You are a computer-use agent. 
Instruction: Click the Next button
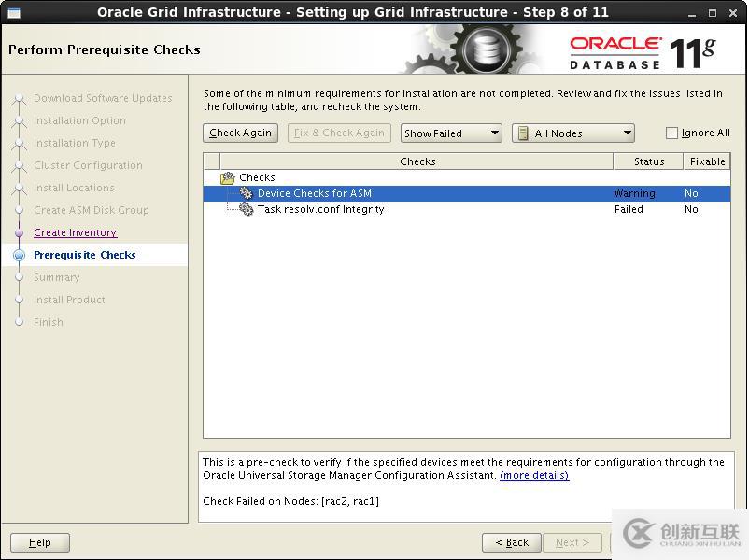coord(572,542)
